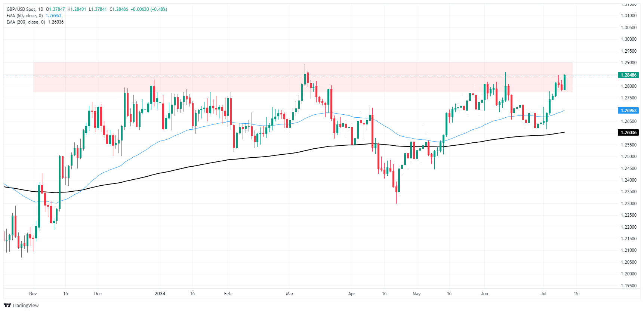This screenshot has width=644, height=312.
Task: Click the 2024 label on time axis
Action: (x=160, y=294)
